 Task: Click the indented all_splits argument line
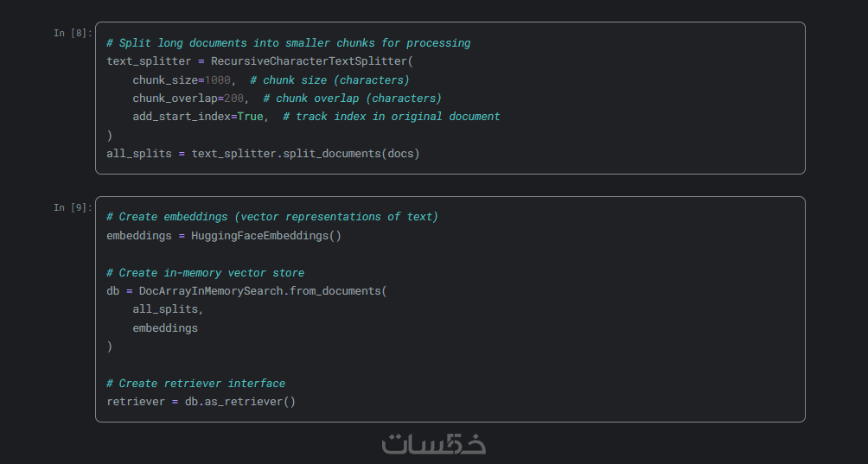click(x=168, y=309)
